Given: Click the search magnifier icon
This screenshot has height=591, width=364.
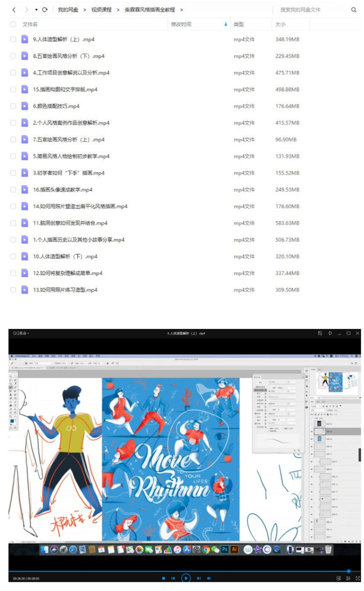Looking at the screenshot, I should 354,10.
